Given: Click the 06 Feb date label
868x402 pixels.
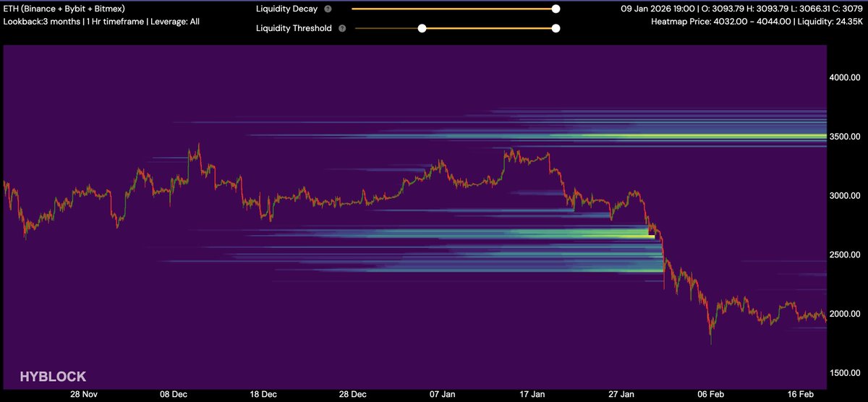Looking at the screenshot, I should [712, 395].
